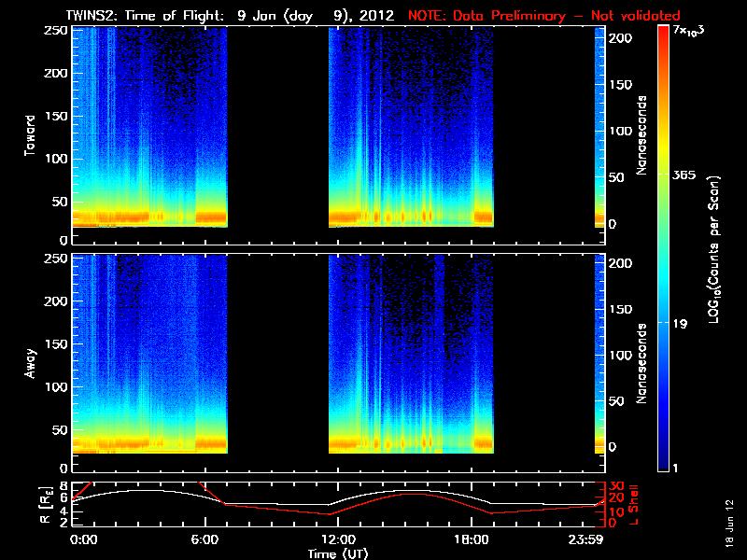The image size is (747, 560).
Task: Click the '18:00' time axis tick label
Action: pos(470,539)
